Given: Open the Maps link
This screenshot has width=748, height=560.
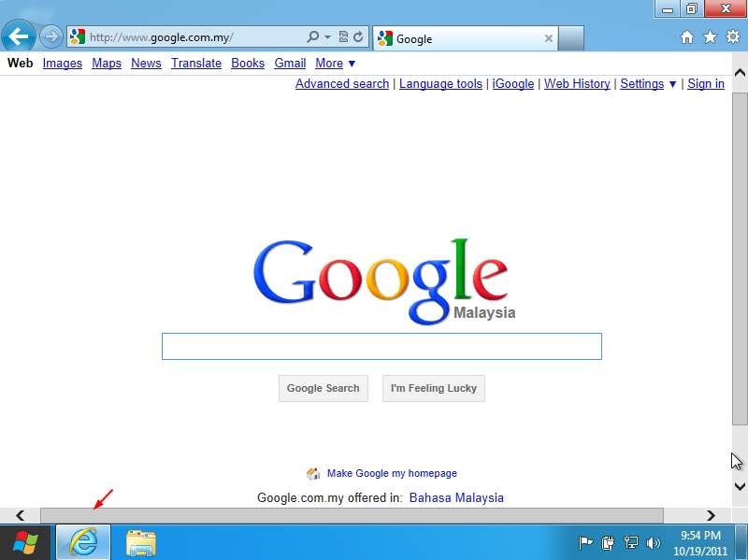Looking at the screenshot, I should point(107,63).
